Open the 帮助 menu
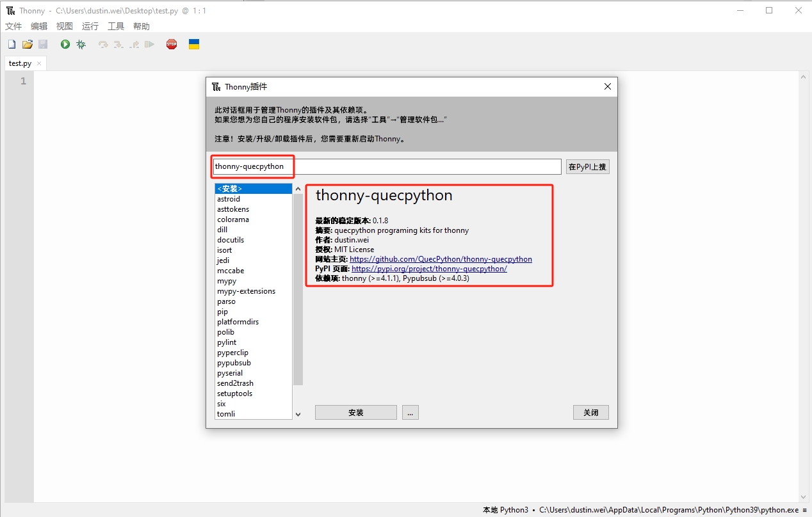The height and width of the screenshot is (517, 812). [142, 26]
